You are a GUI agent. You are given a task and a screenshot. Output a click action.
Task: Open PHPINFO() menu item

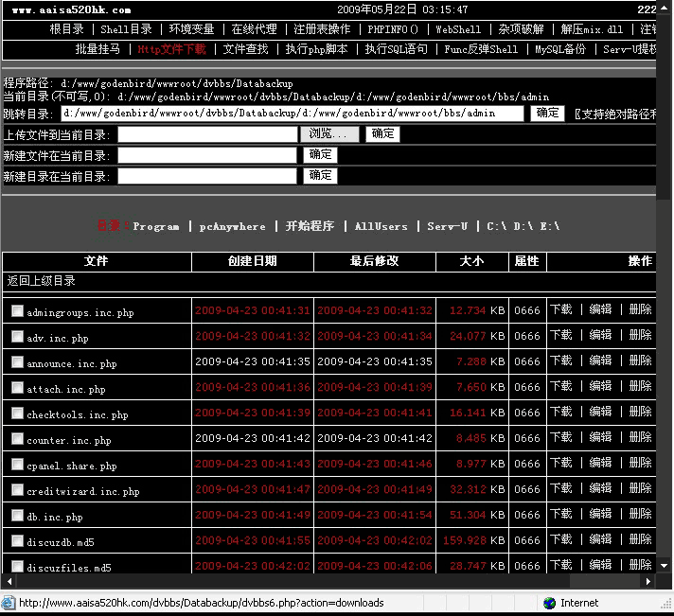tap(393, 29)
